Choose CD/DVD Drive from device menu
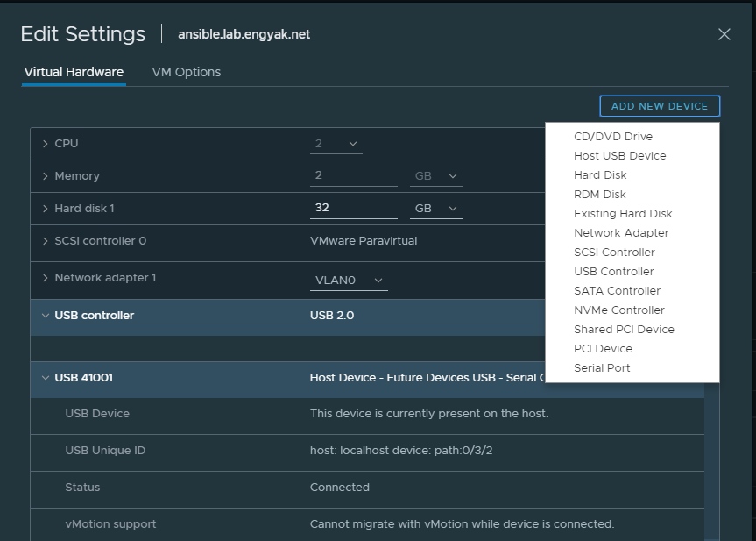The height and width of the screenshot is (541, 756). coord(612,137)
